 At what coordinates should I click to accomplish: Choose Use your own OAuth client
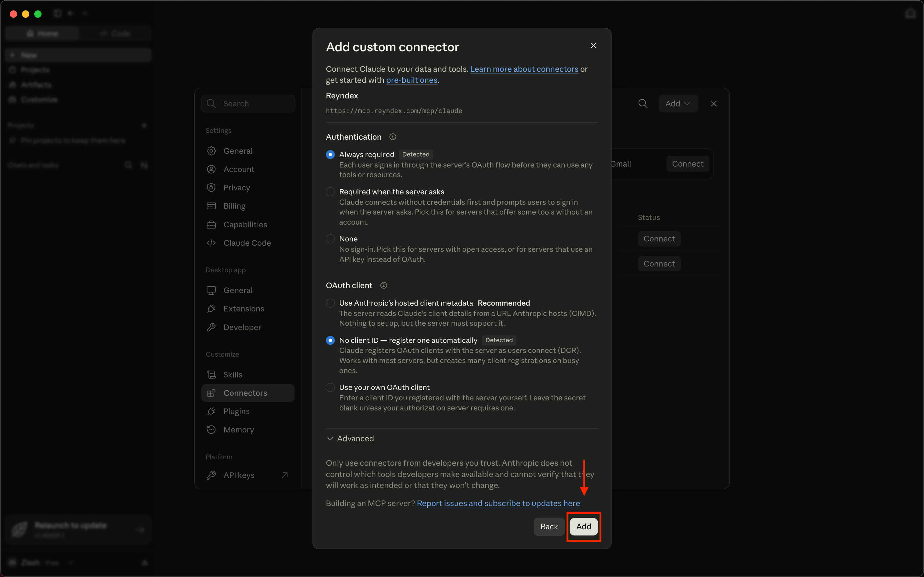click(x=330, y=387)
